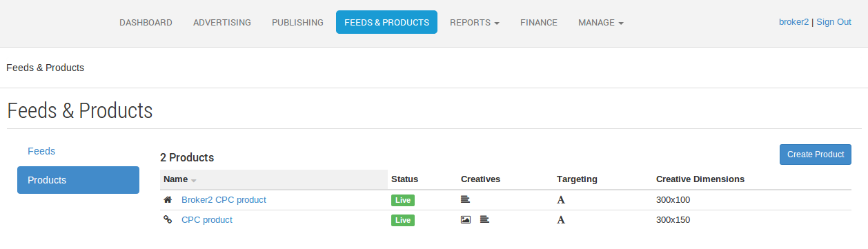Open the Advertising section

(222, 22)
